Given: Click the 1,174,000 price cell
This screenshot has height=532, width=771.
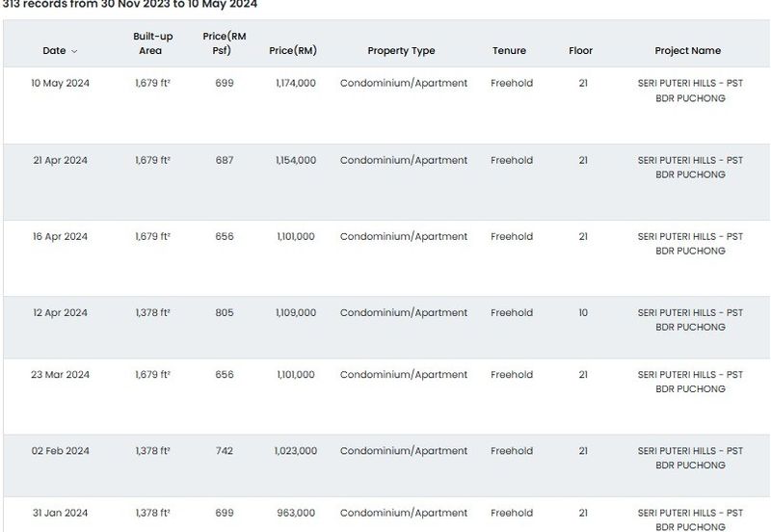Looking at the screenshot, I should coord(296,84).
